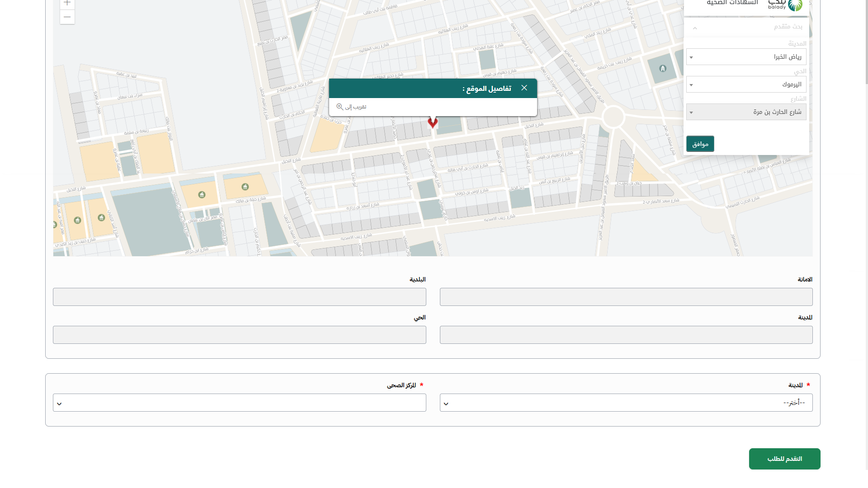The image size is (868, 488).
Task: Open the city dropdown showing رياض الخبرا
Action: 746,57
